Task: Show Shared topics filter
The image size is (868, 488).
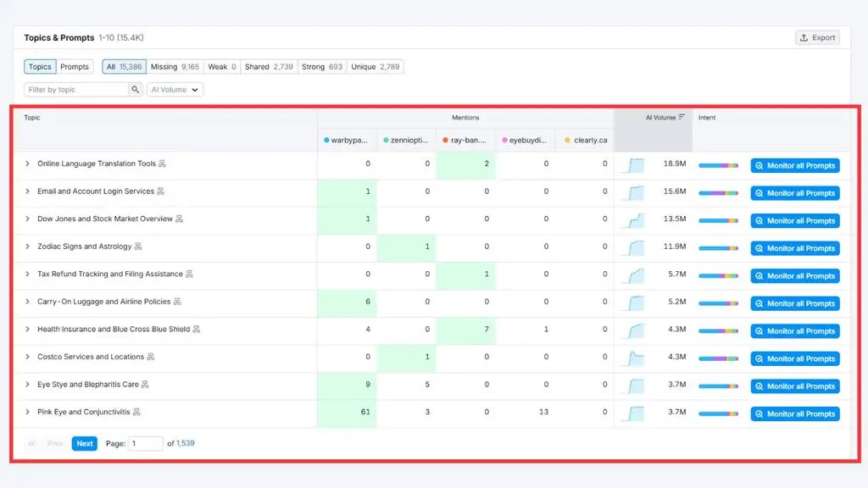Action: click(269, 67)
